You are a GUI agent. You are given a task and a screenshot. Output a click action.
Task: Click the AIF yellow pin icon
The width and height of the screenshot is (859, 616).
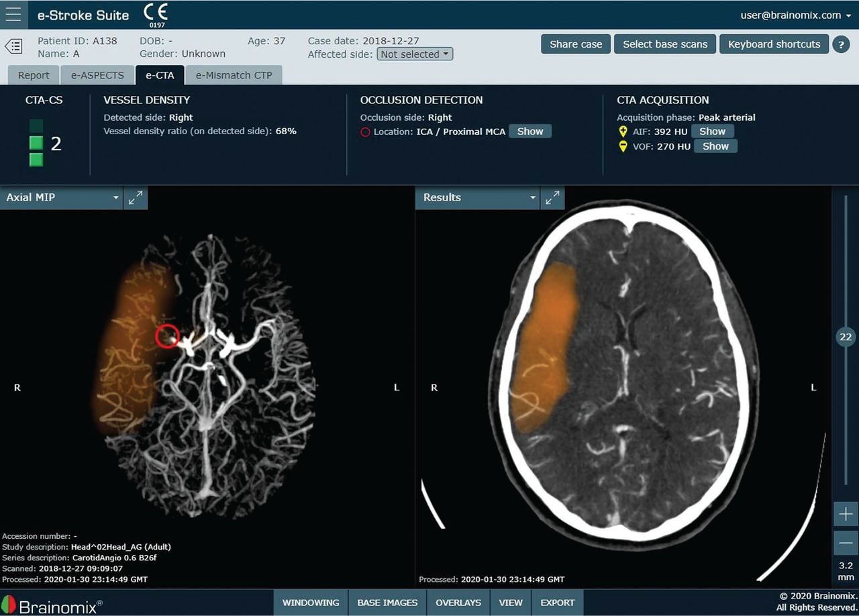tap(623, 132)
